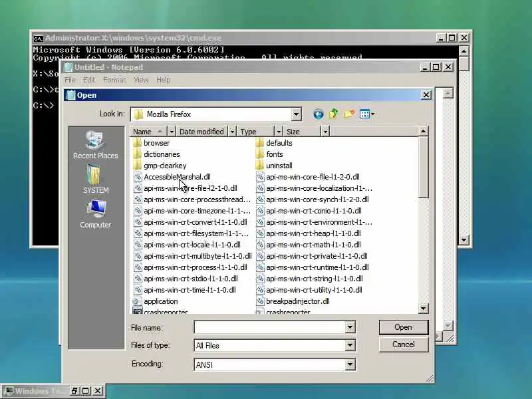
Task: Sort by the Name column header
Action: pyautogui.click(x=149, y=131)
